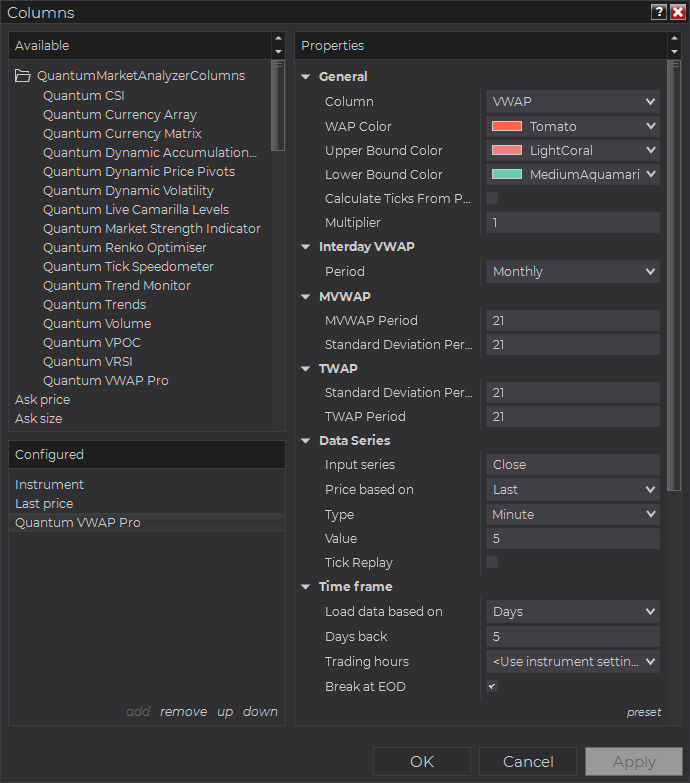Collapse the Data Series section
690x783 pixels.
pos(306,440)
